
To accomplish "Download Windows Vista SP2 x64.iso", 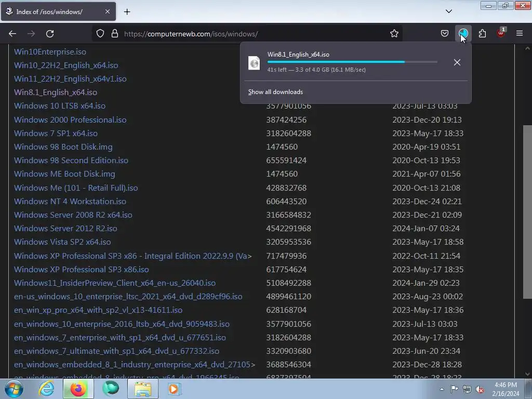I will [x=62, y=242].
